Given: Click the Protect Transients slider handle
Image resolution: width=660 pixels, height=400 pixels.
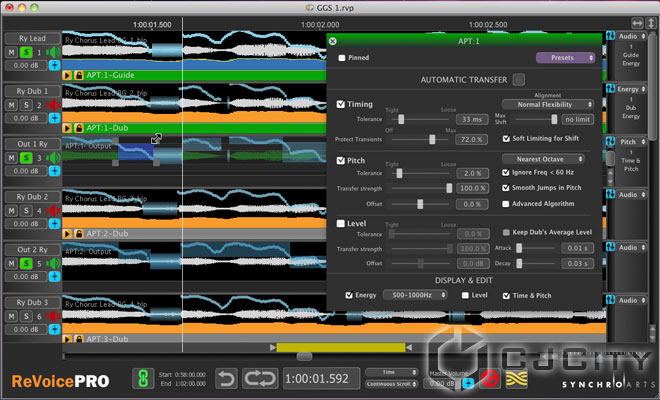Looking at the screenshot, I should coord(432,139).
